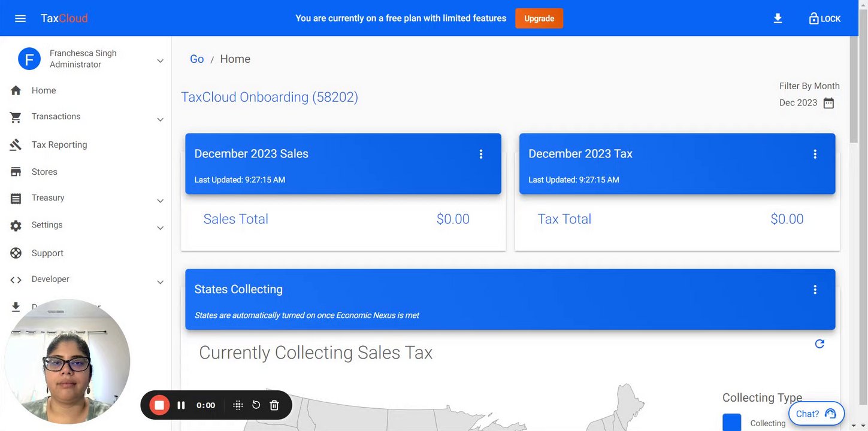Click the Developer label in sidebar

click(50, 280)
